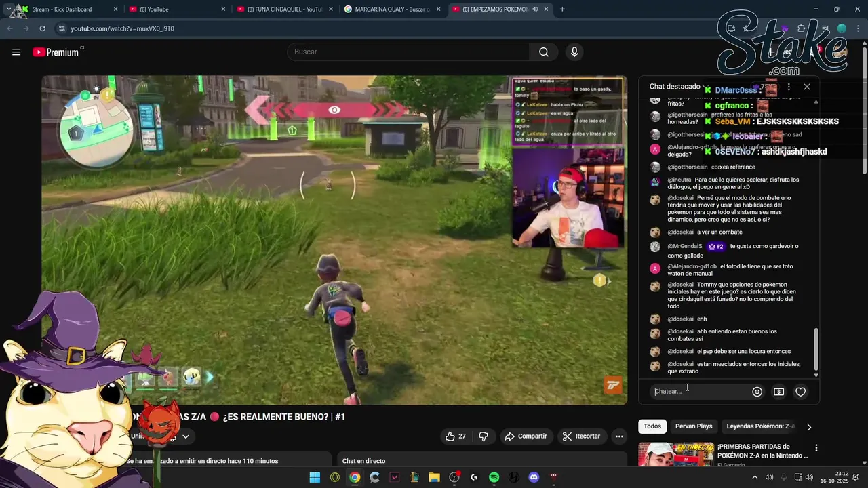The width and height of the screenshot is (868, 488).
Task: Close the live chat panel
Action: tap(807, 87)
